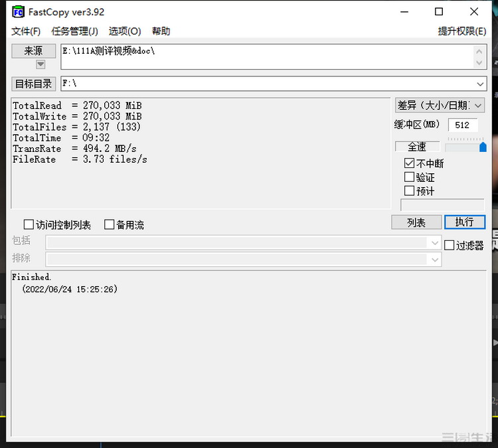The image size is (498, 448).
Task: Enable the 访问控制列表 checkbox
Action: coord(29,225)
